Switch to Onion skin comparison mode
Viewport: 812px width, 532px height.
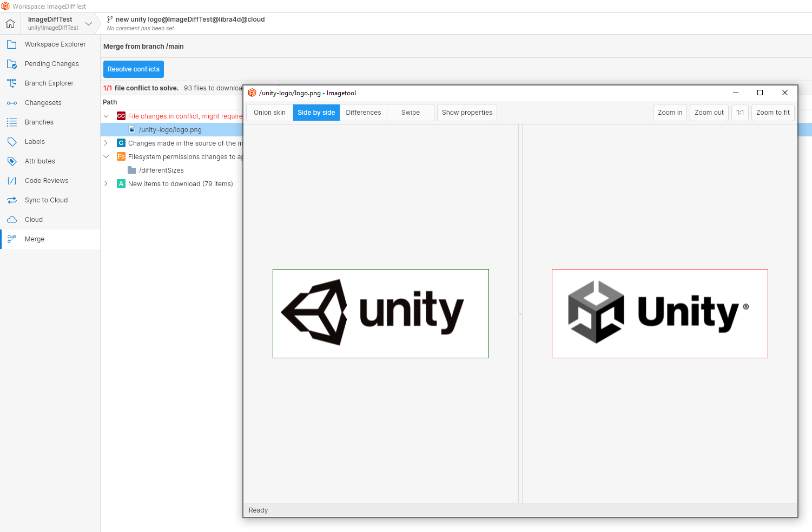tap(269, 112)
